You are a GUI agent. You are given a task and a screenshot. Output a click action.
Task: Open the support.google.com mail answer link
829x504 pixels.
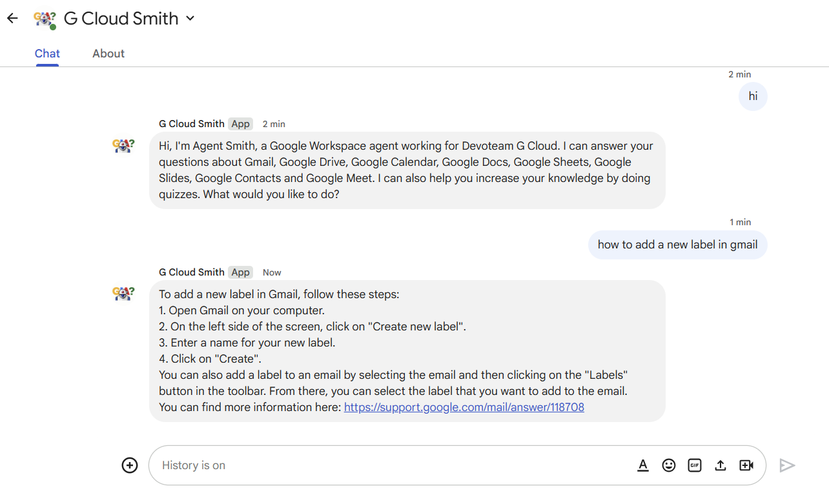464,407
